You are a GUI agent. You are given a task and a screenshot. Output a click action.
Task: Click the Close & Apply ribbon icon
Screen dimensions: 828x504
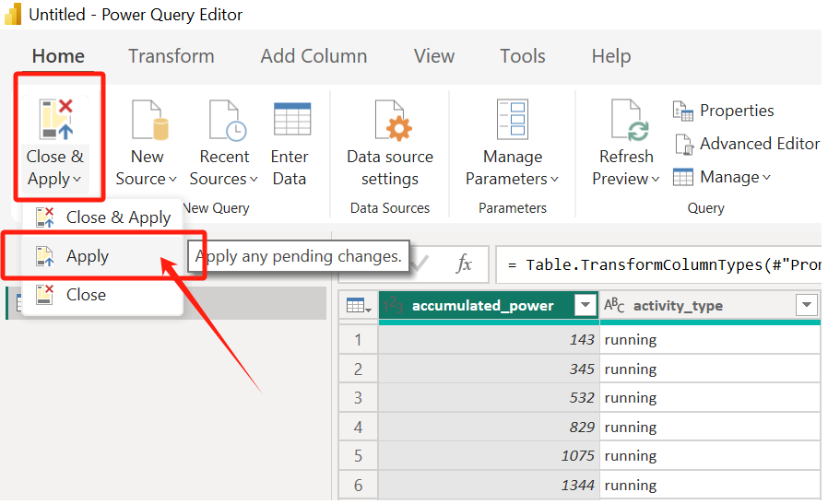[x=56, y=119]
